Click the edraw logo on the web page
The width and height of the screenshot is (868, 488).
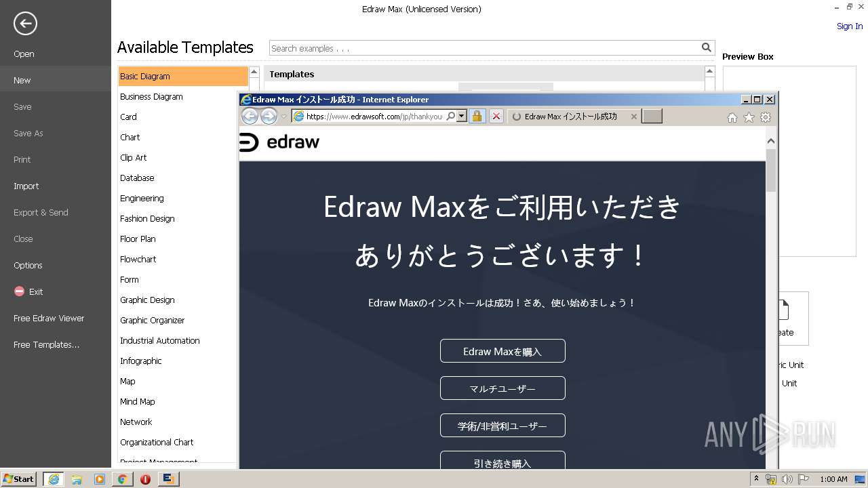click(x=279, y=142)
